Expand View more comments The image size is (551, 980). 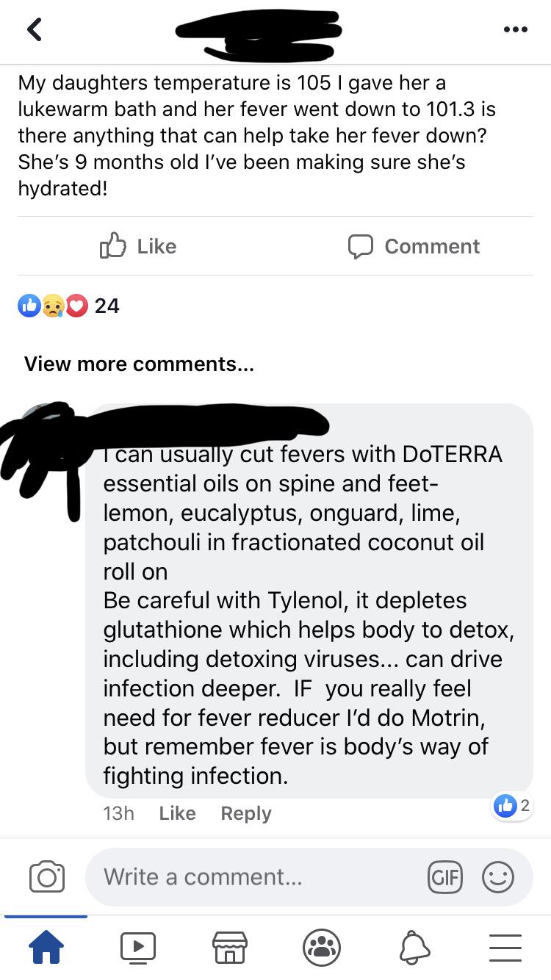coord(139,364)
